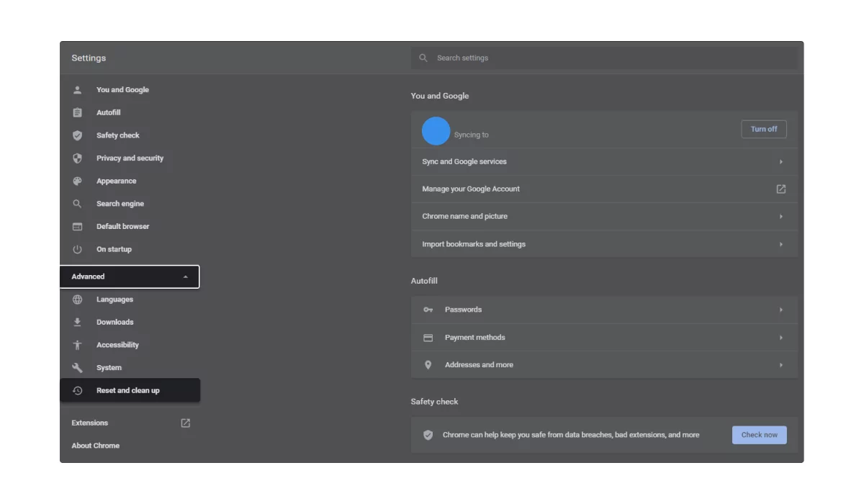The image size is (864, 504).
Task: Click the globe icon beside Languages
Action: (x=77, y=300)
